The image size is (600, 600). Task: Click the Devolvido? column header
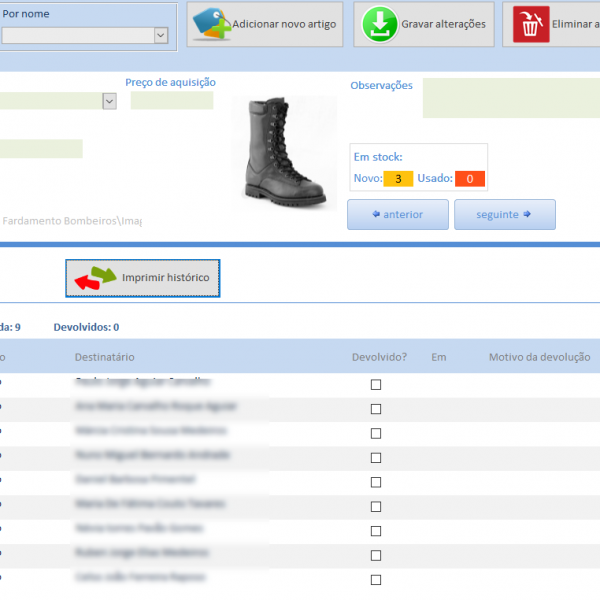379,357
